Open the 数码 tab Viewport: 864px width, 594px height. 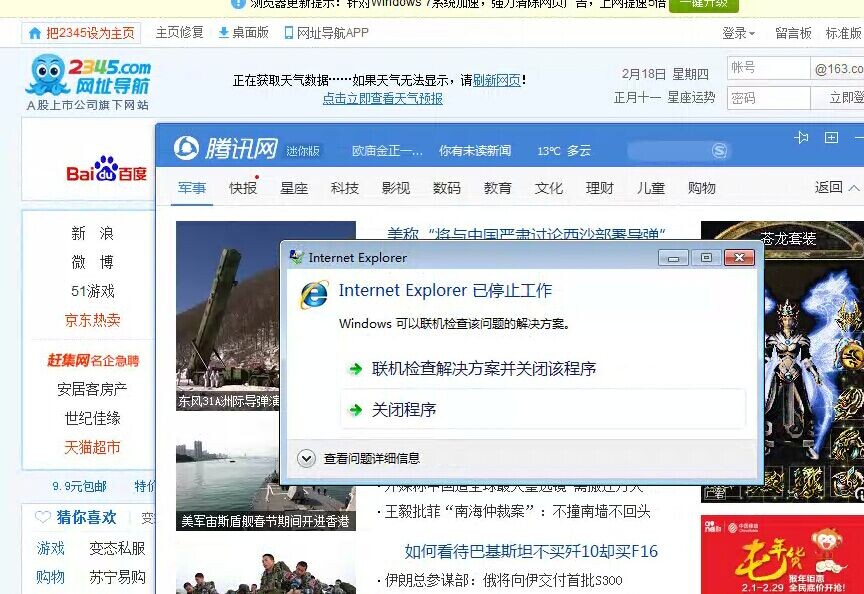pos(447,188)
